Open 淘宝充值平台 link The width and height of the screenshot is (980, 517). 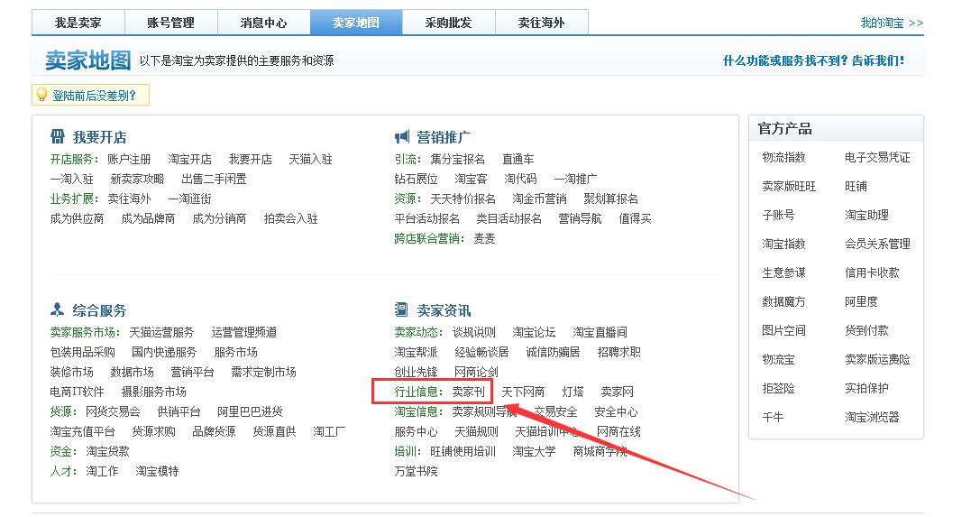pyautogui.click(x=83, y=432)
